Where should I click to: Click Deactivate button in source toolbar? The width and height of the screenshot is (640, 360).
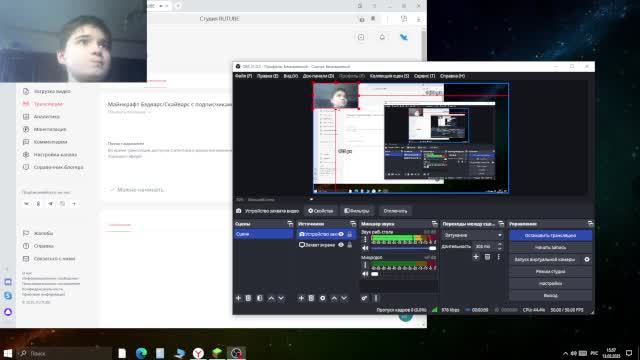click(395, 211)
